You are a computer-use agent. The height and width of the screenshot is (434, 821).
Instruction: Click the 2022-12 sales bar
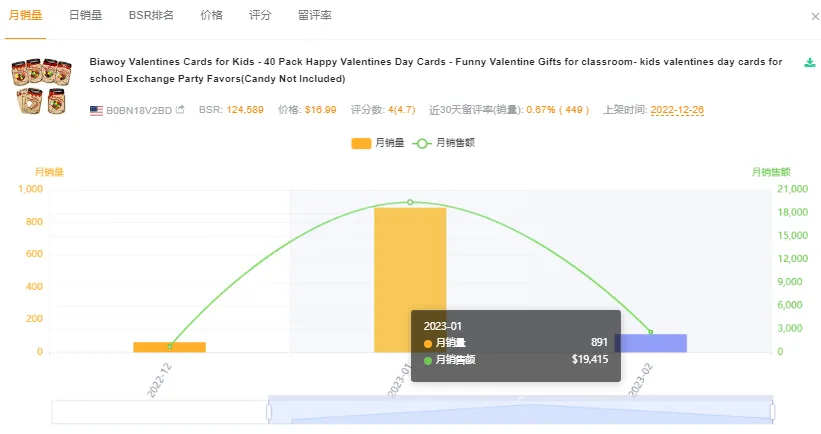click(169, 346)
